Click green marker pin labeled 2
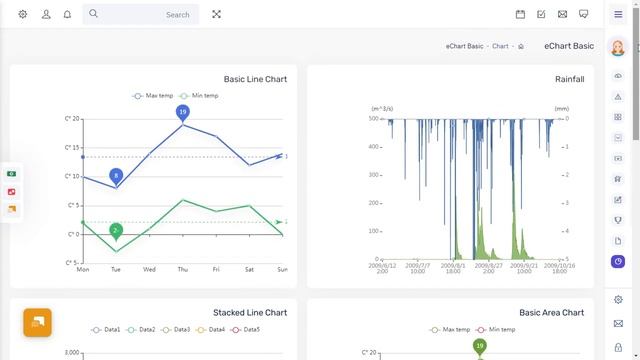 click(x=116, y=231)
